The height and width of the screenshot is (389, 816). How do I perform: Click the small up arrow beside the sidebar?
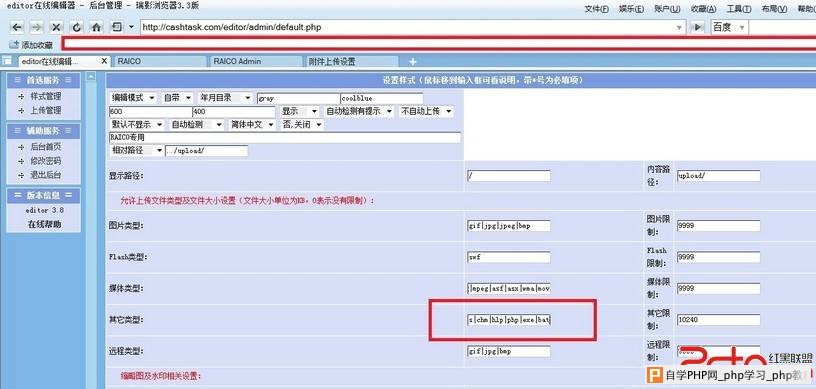pos(91,77)
